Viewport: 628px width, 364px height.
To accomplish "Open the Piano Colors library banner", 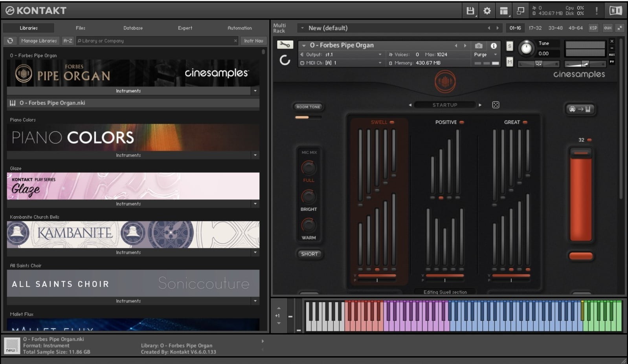I will pyautogui.click(x=133, y=137).
